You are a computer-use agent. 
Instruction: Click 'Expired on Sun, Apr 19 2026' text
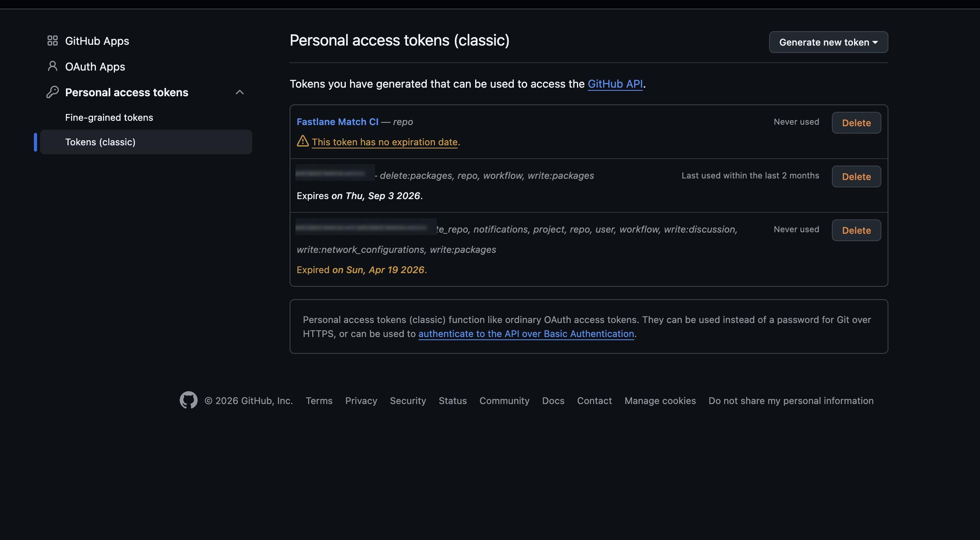pyautogui.click(x=362, y=270)
